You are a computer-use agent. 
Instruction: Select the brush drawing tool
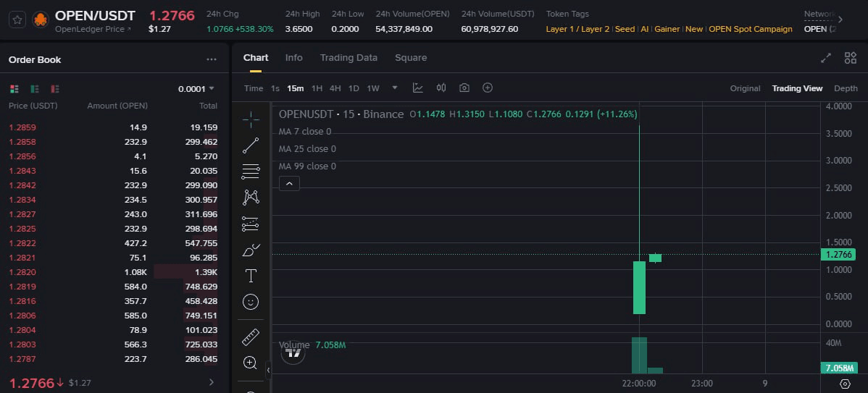[x=251, y=250]
